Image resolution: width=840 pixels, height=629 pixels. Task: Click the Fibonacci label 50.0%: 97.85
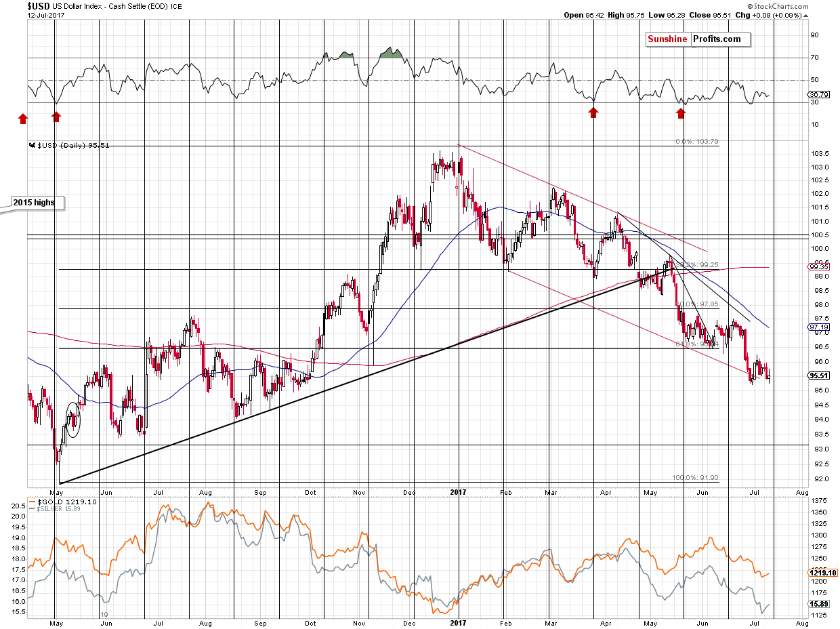(697, 304)
